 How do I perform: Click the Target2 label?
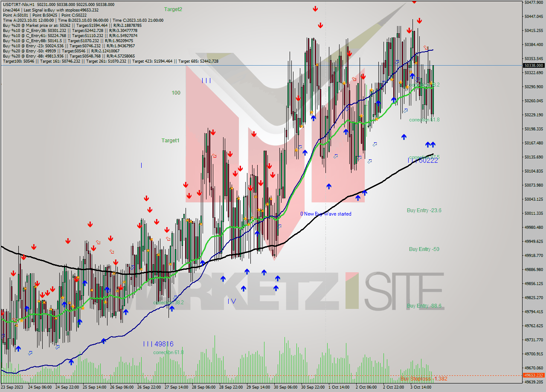pos(173,9)
